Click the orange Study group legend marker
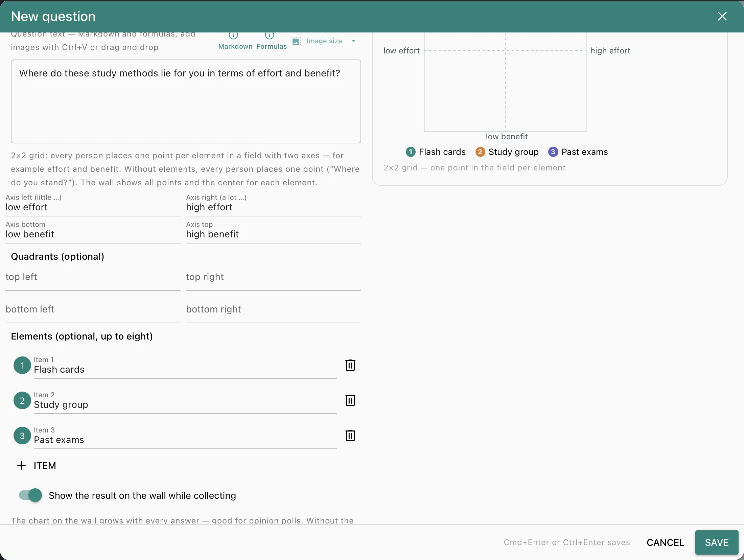 [x=480, y=152]
